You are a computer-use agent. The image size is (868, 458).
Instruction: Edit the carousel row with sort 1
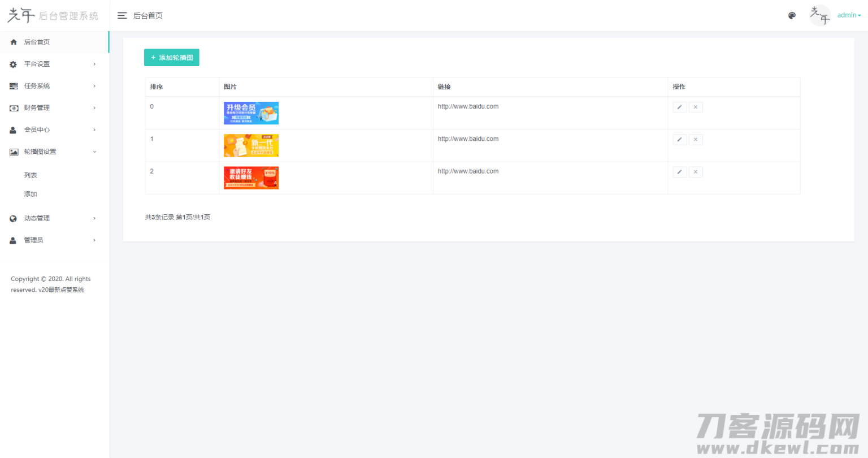[x=680, y=139]
